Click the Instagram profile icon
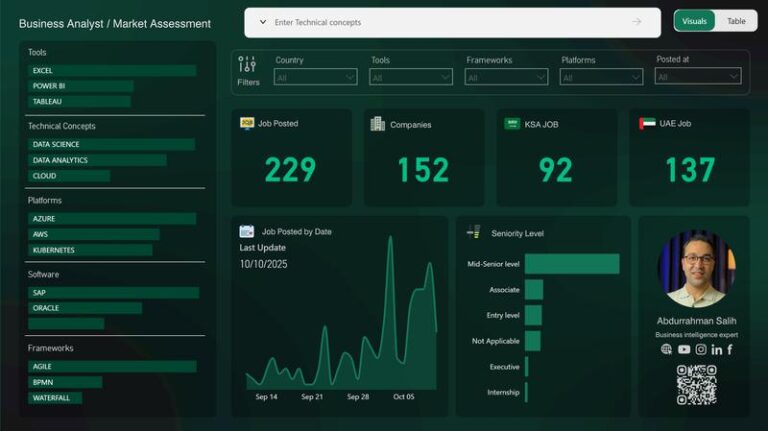The width and height of the screenshot is (768, 431). pos(701,349)
